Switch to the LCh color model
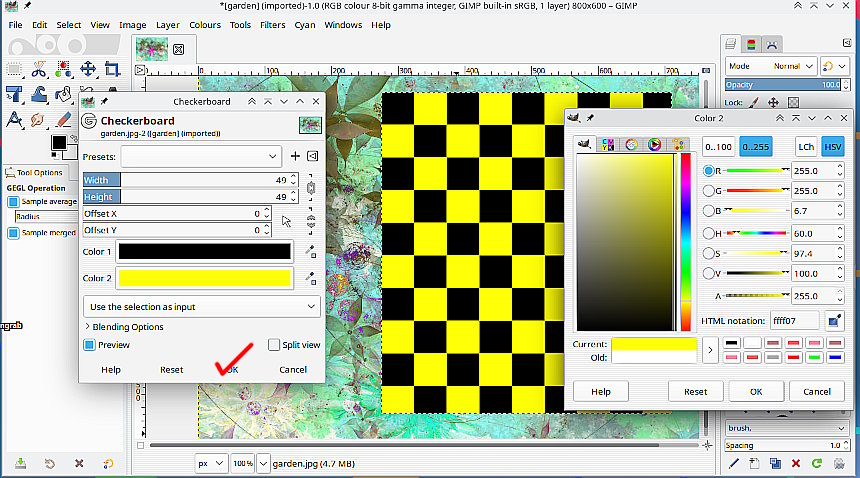The height and width of the screenshot is (478, 860). (x=806, y=147)
